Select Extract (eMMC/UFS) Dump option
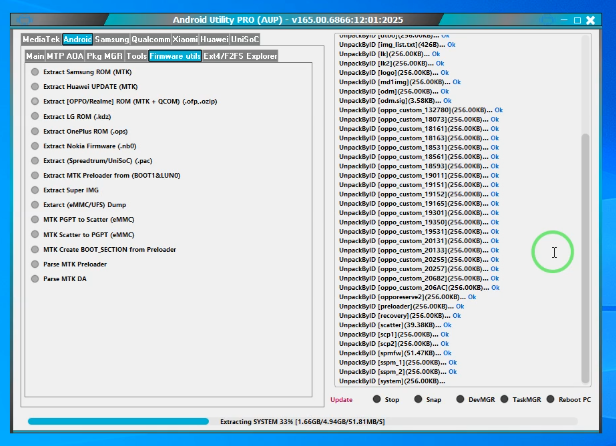 point(35,205)
